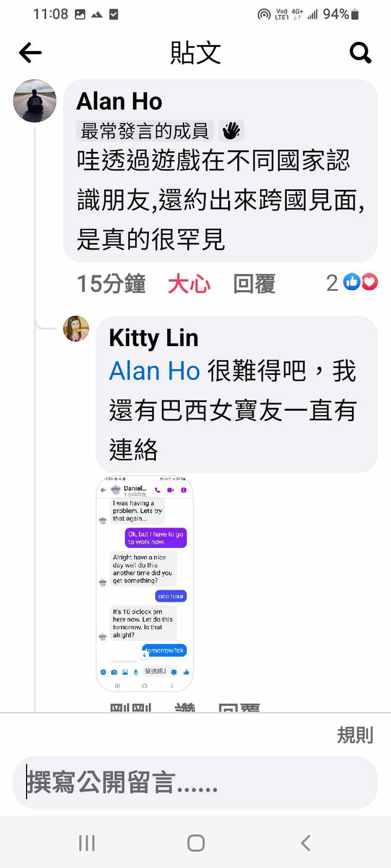Viewport: 391px width, 868px height.
Task: Open Kitty Lin's avatar
Action: pyautogui.click(x=76, y=329)
